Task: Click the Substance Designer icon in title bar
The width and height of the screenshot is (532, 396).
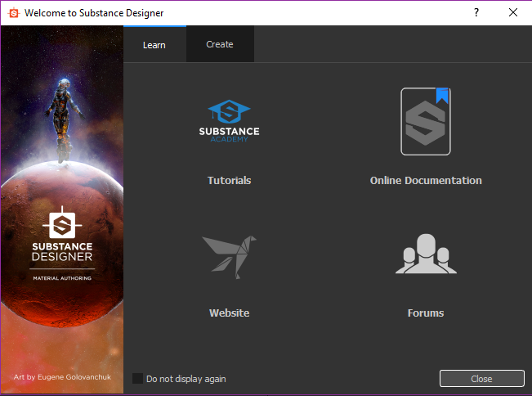Action: click(14, 13)
